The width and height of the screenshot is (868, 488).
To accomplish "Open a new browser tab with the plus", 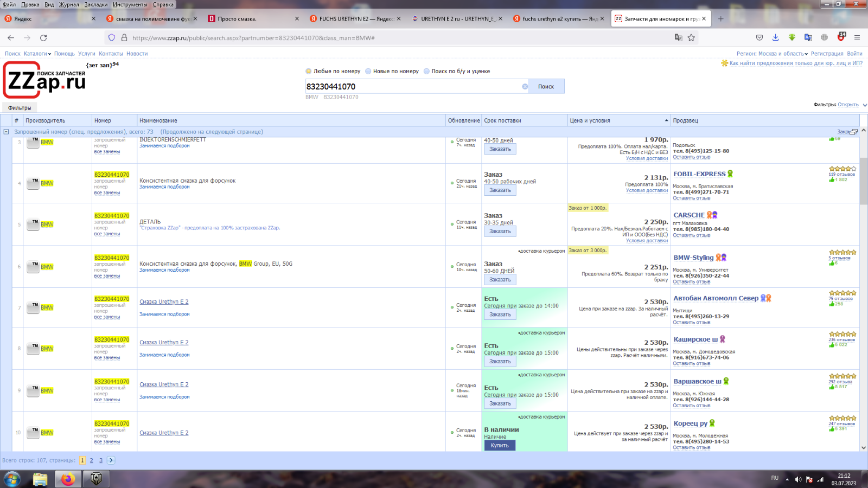I will 720,19.
